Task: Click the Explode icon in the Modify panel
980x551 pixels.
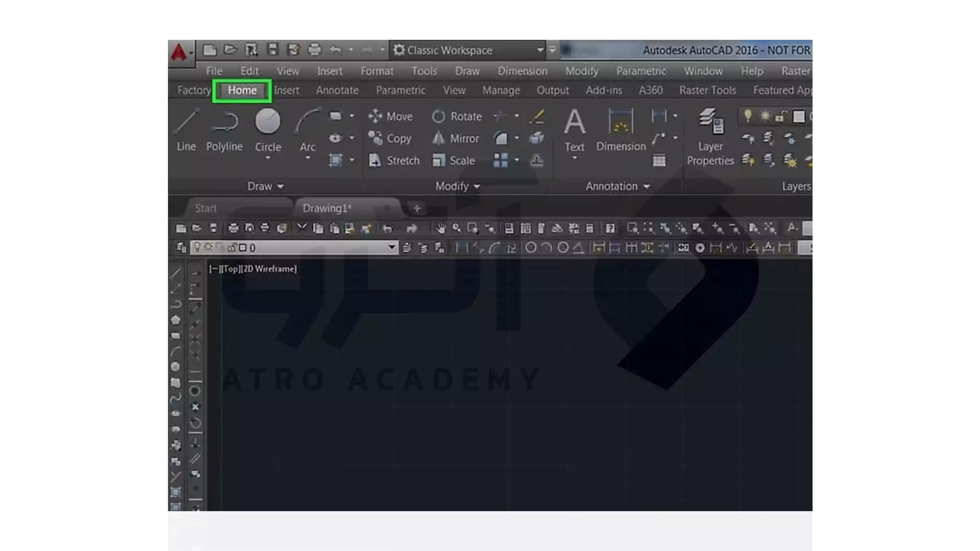Action: (536, 138)
